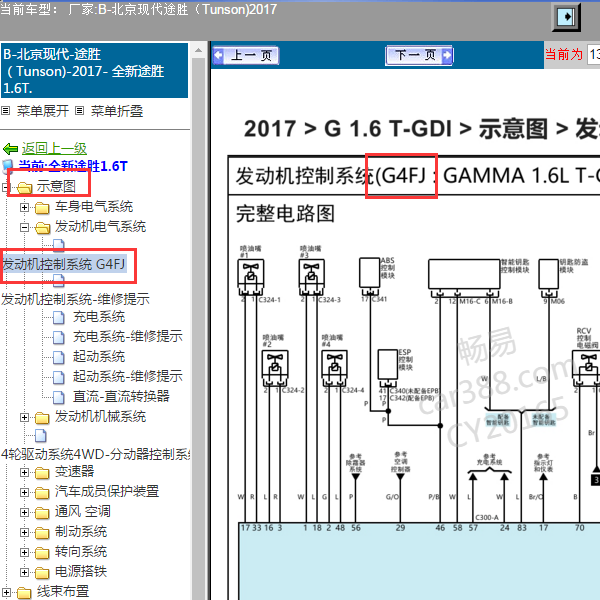The image size is (600, 600).
Task: Click the 充电系统-维修提示 document icon
Action: coord(59,337)
